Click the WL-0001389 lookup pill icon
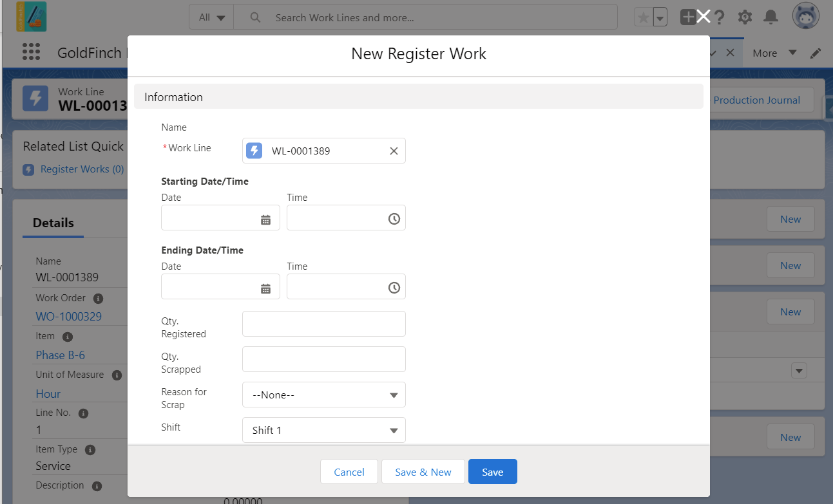The image size is (833, 504). tap(255, 151)
